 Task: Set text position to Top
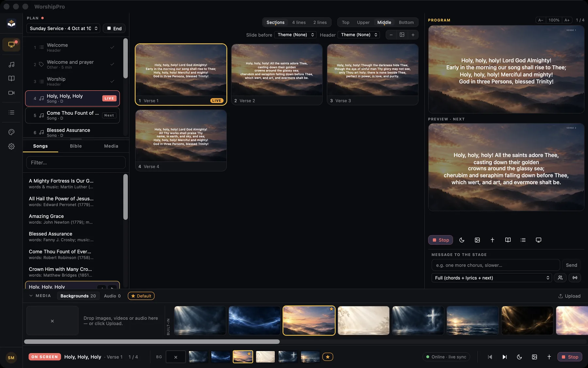coord(346,22)
